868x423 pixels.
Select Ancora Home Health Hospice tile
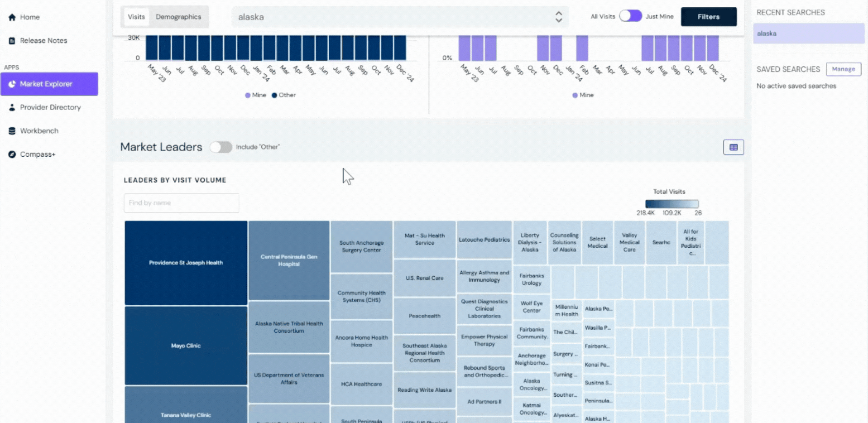(x=361, y=341)
